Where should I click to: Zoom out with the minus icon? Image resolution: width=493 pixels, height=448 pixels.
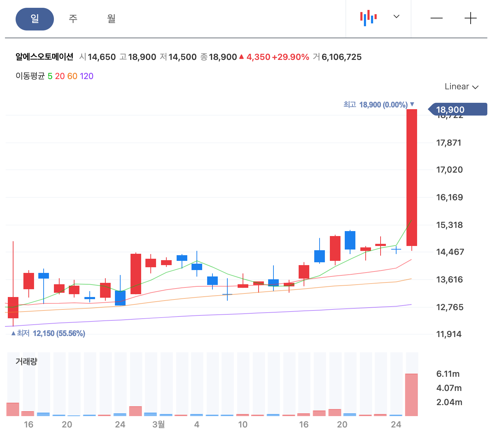(437, 18)
